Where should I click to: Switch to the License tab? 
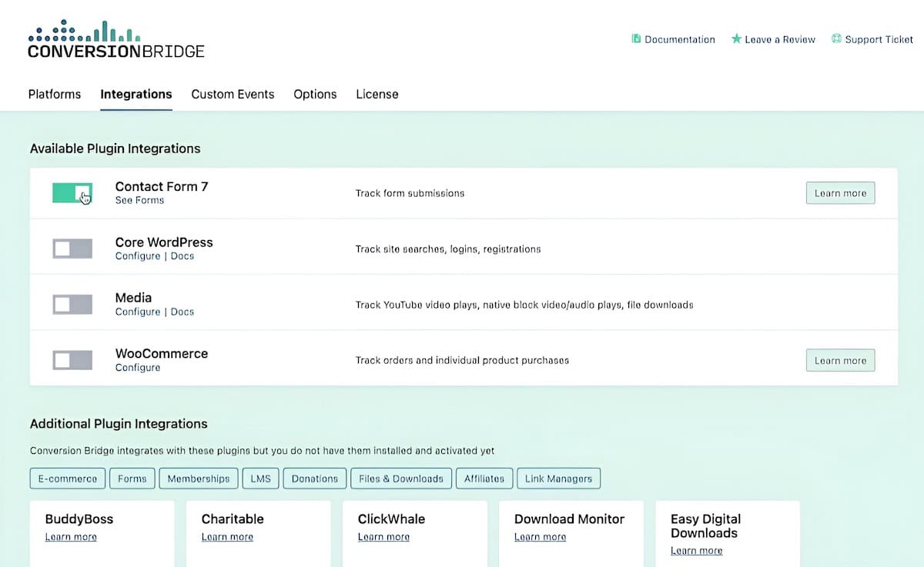tap(377, 94)
